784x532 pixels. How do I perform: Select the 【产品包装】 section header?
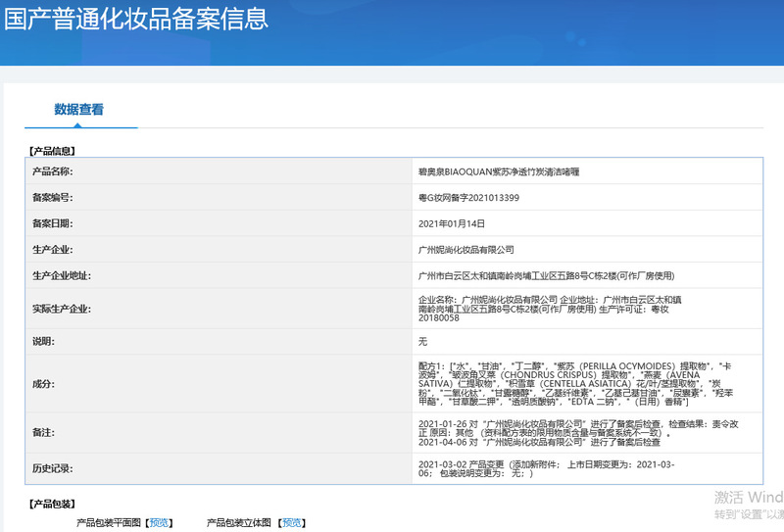pos(53,504)
